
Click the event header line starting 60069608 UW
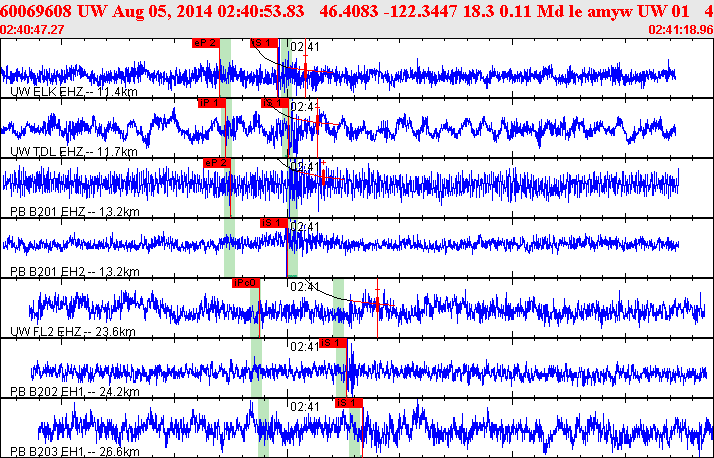click(357, 11)
